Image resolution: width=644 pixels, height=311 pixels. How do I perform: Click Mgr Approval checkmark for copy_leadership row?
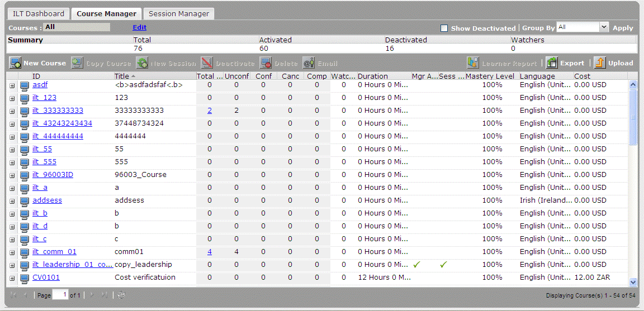pyautogui.click(x=417, y=265)
